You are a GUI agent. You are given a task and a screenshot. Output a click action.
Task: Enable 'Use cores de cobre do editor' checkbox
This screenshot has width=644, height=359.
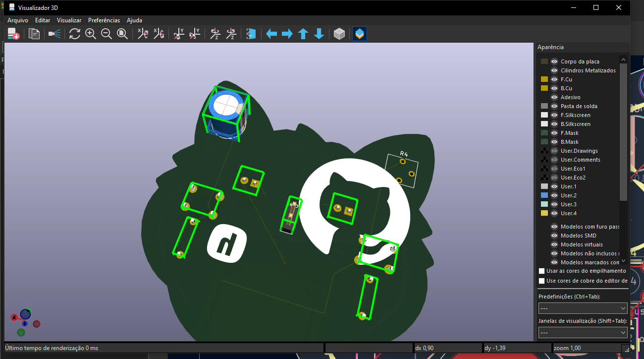pos(541,281)
